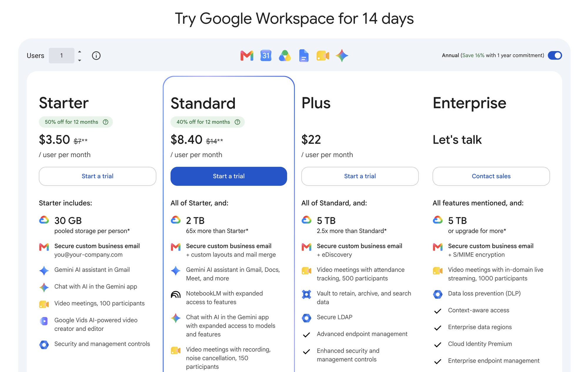Click Gemini icon beside Gemini AI assistant in Gmail
The height and width of the screenshot is (372, 588).
tap(44, 270)
